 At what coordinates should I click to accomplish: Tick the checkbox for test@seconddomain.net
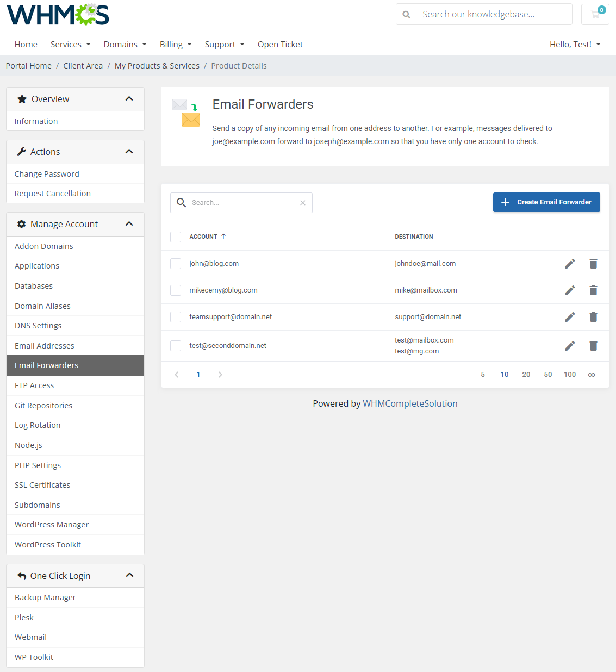[x=176, y=345]
